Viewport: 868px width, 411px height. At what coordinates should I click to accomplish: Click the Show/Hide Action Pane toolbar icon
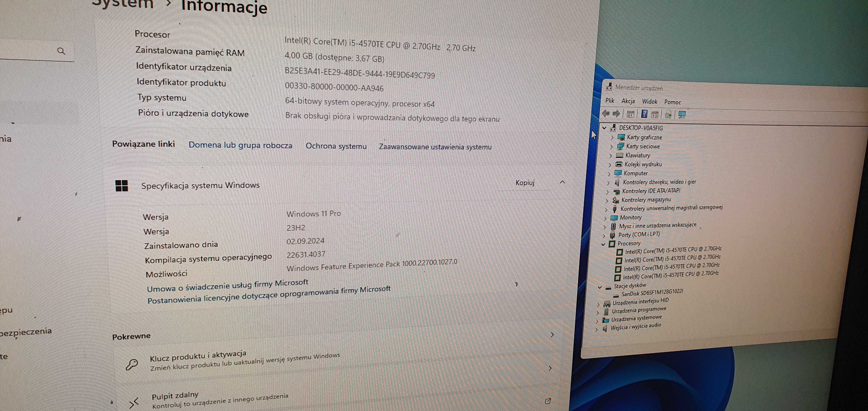click(x=655, y=115)
